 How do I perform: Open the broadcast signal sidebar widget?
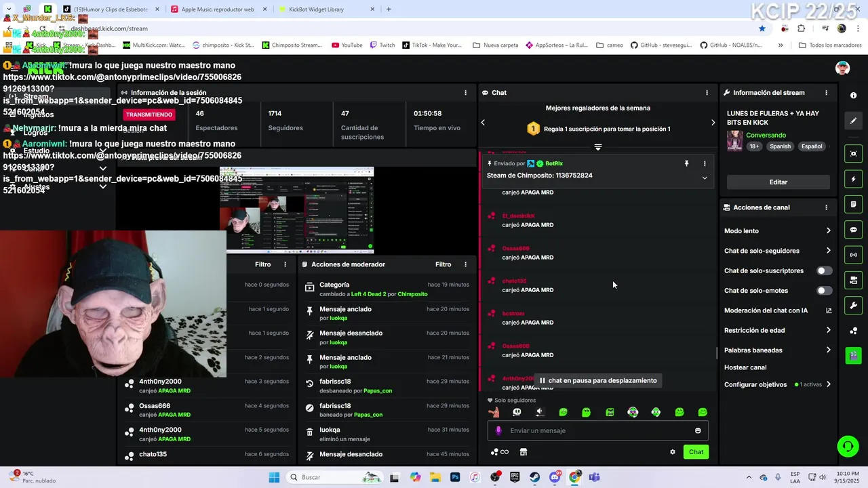click(854, 255)
